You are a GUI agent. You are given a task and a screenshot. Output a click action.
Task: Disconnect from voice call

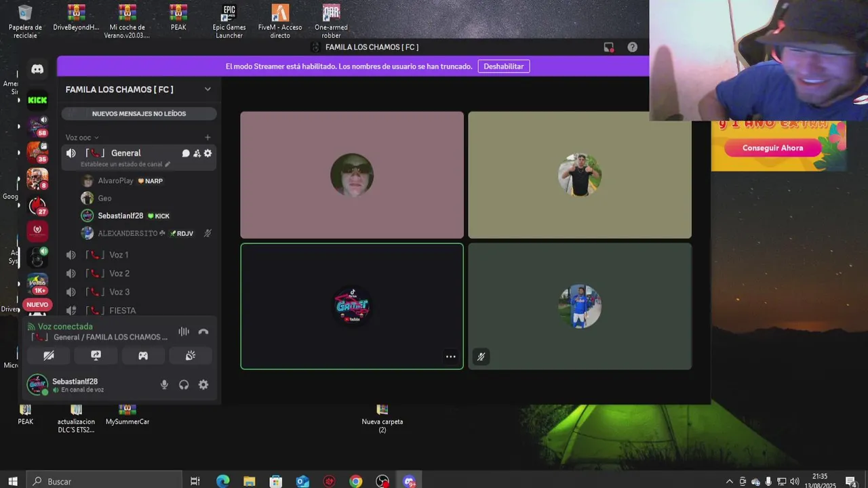click(x=203, y=331)
